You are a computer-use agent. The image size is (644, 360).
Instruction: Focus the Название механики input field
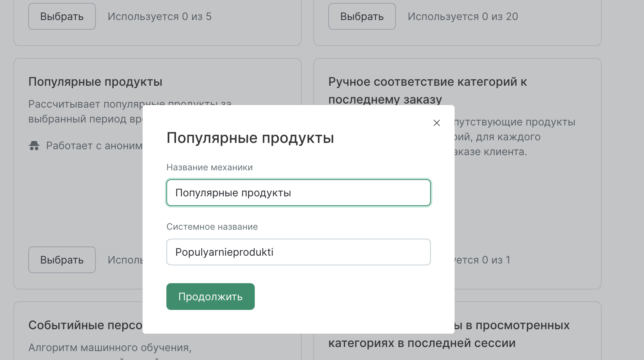pyautogui.click(x=299, y=193)
